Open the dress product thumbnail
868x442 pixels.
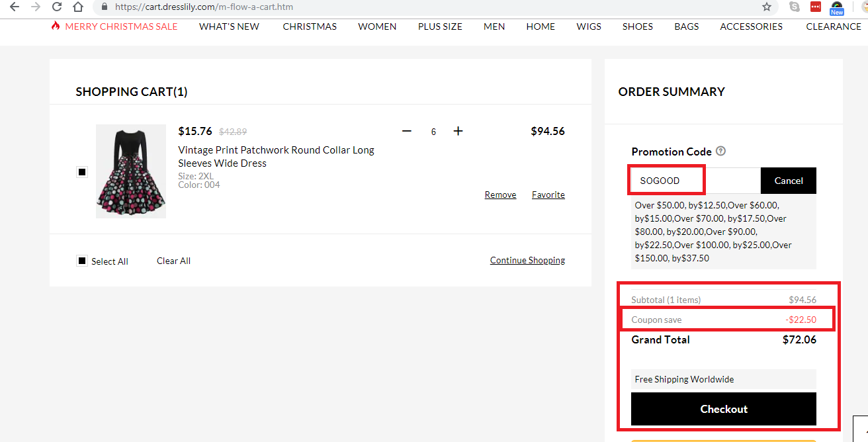[130, 171]
